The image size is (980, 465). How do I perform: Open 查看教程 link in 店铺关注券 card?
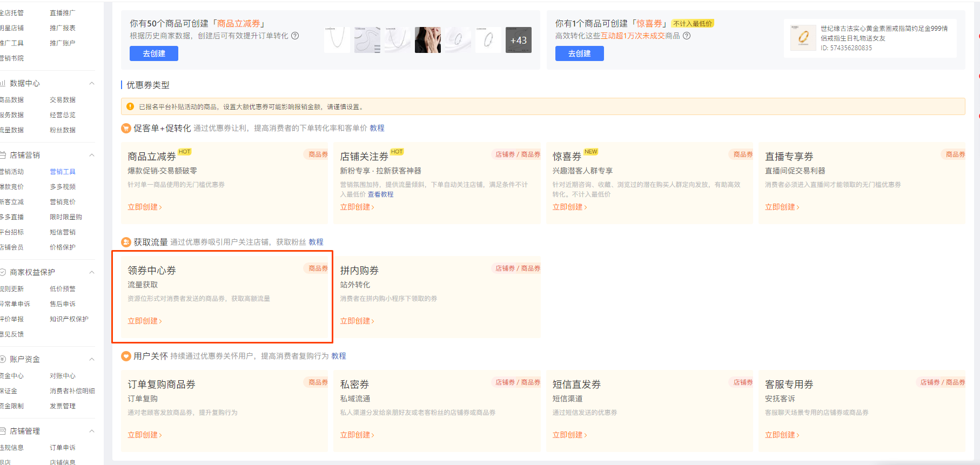[x=380, y=194]
